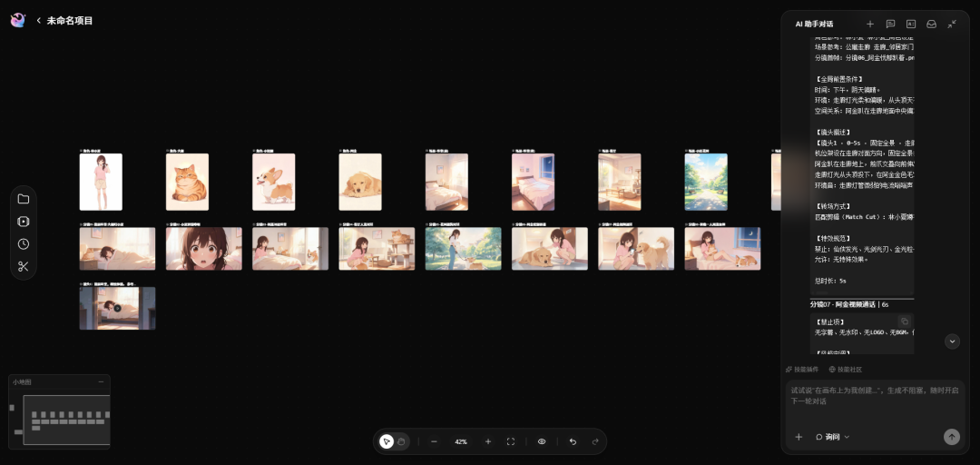980x465 pixels.
Task: Go back using the arrow beside 未命名项目
Action: pos(39,21)
